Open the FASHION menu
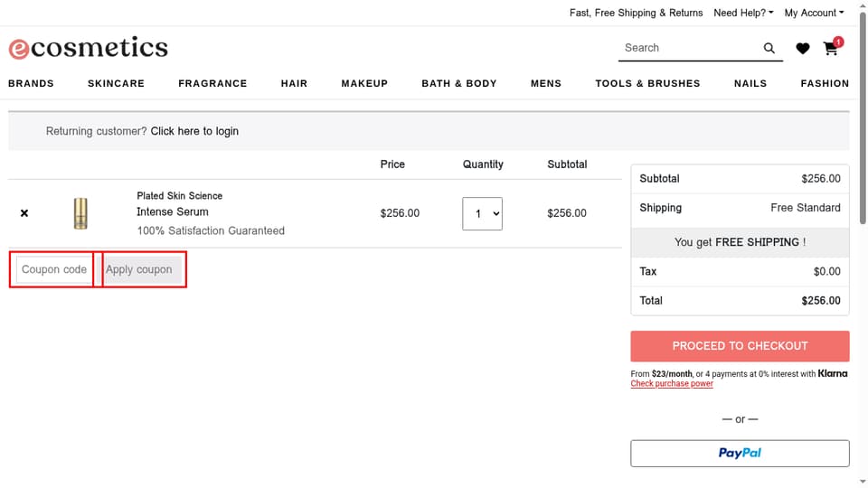Image resolution: width=868 pixels, height=488 pixels. coord(825,83)
